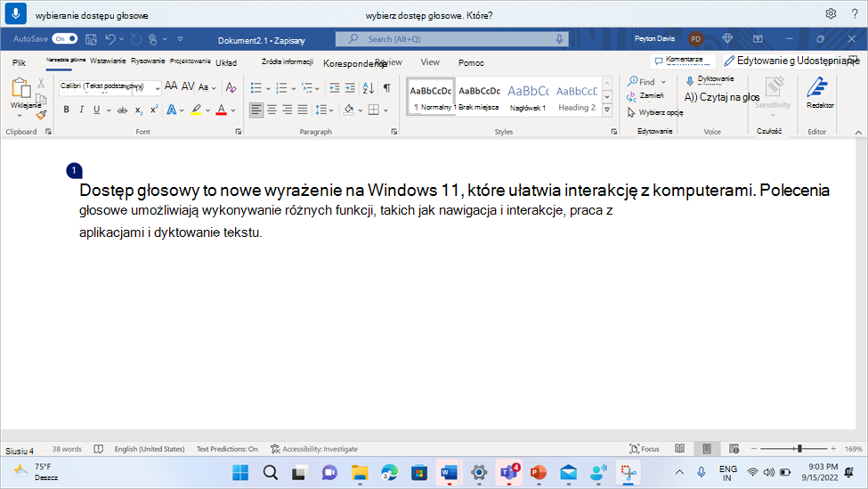Open voice access help question mark
868x489 pixels.
pyautogui.click(x=855, y=14)
